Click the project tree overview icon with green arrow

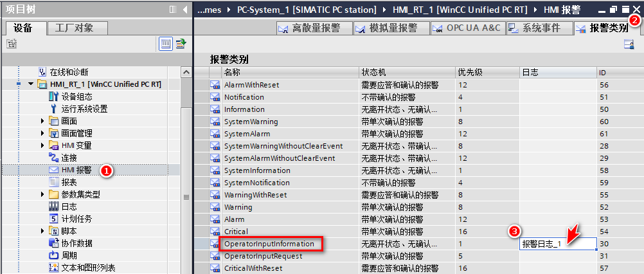click(x=181, y=44)
